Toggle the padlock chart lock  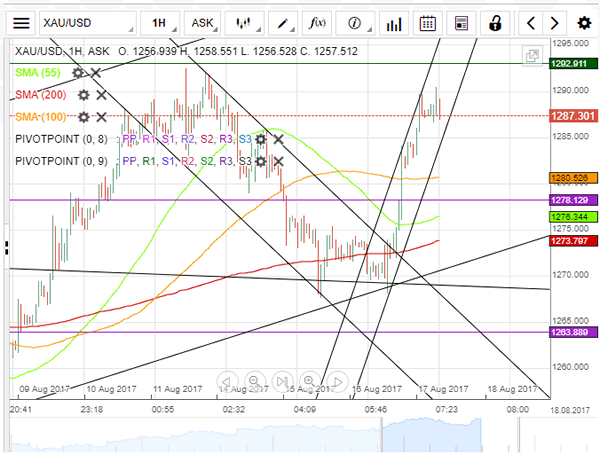[x=495, y=23]
